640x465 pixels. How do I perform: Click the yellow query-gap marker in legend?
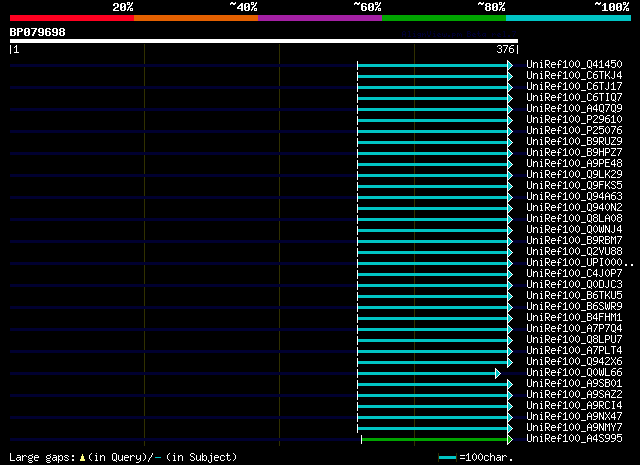coord(82,458)
